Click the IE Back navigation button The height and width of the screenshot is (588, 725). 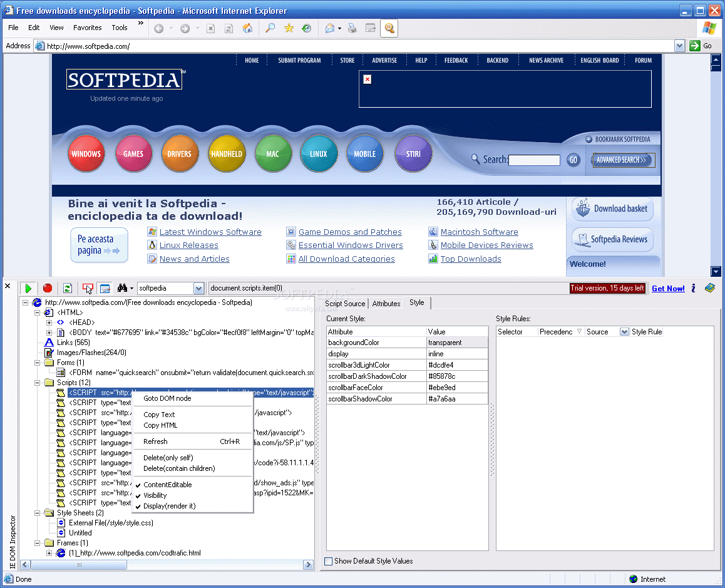[x=158, y=29]
